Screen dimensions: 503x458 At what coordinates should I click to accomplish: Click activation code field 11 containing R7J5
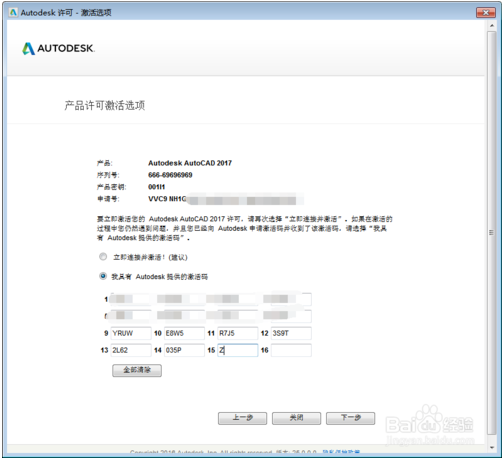238,333
